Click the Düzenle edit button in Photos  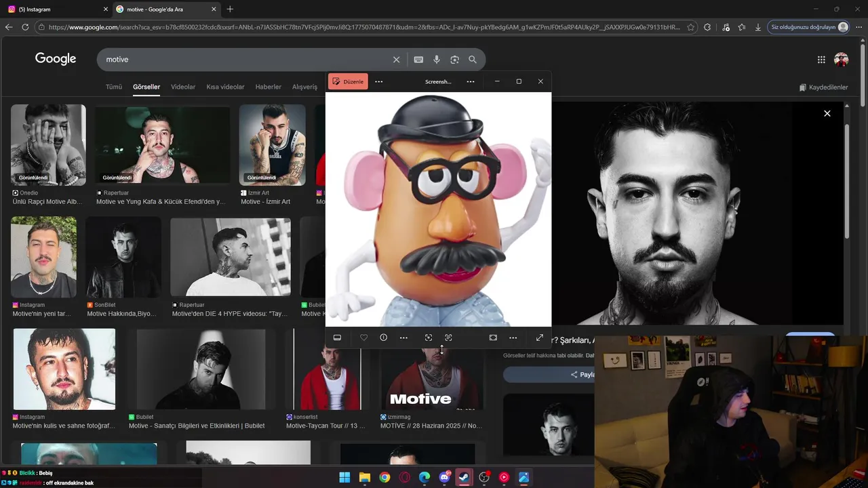click(x=348, y=81)
